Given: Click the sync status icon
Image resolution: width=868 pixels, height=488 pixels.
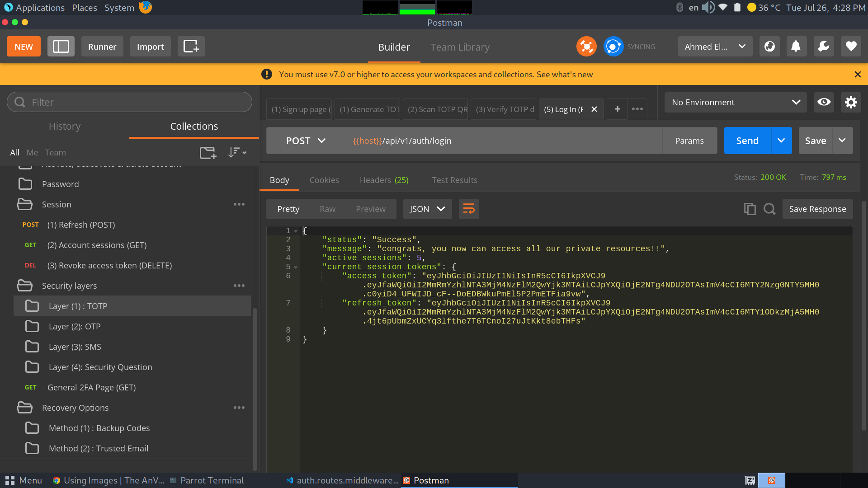Looking at the screenshot, I should coord(613,47).
